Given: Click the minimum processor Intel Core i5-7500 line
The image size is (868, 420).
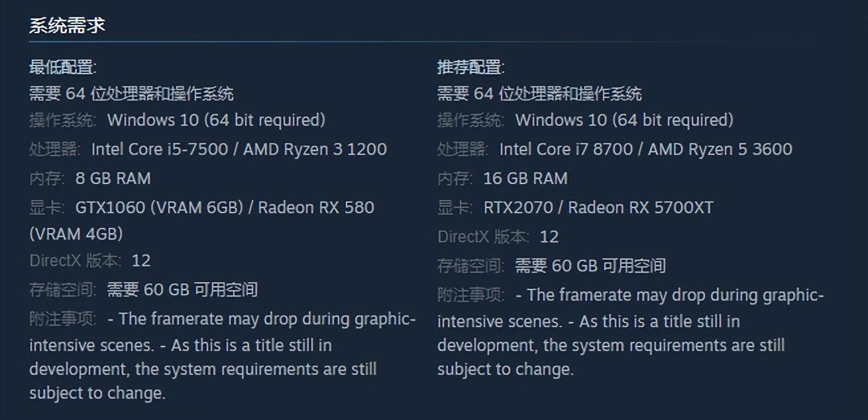Looking at the screenshot, I should coord(208,149).
